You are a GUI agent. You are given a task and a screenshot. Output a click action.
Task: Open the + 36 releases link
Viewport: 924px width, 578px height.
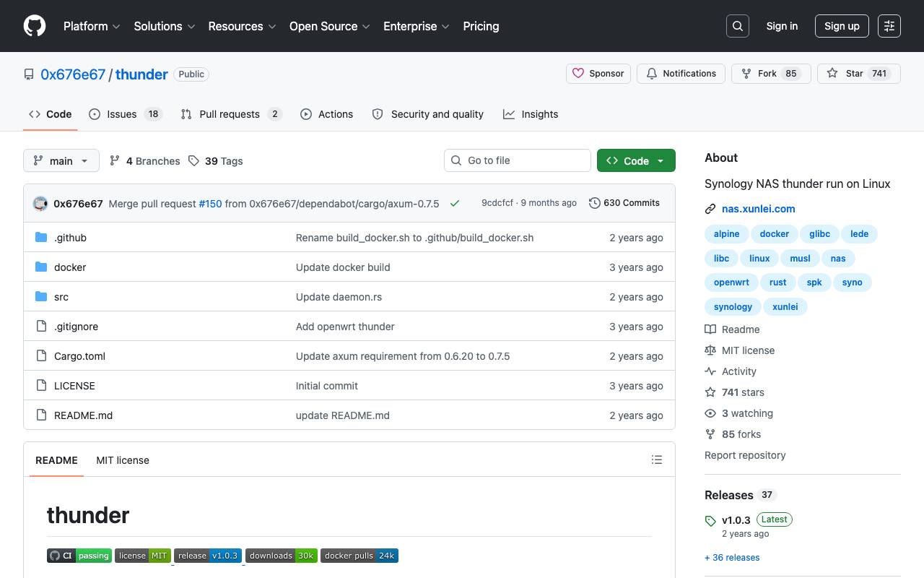coord(732,558)
